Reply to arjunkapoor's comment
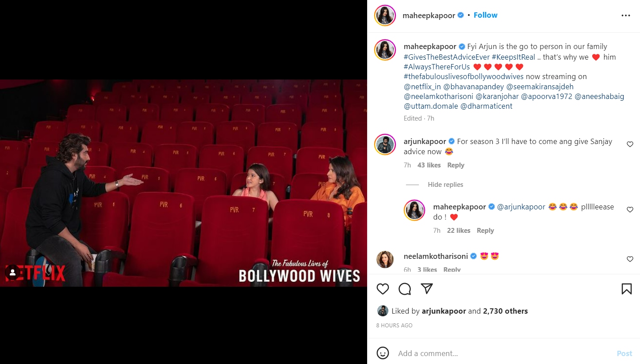 pyautogui.click(x=456, y=165)
